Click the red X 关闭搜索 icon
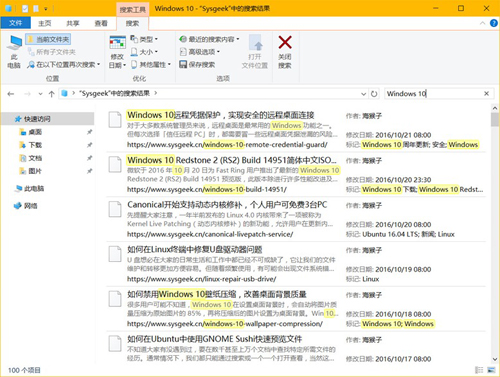 (285, 52)
